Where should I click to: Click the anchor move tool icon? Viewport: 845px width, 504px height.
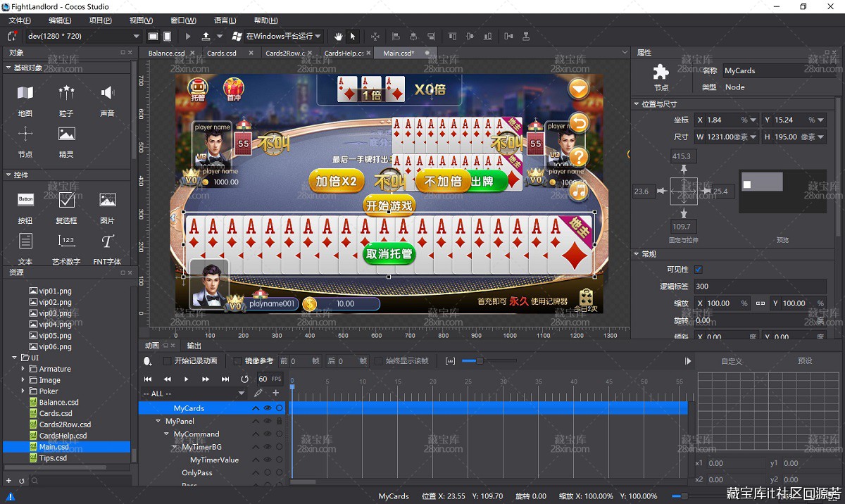click(375, 36)
